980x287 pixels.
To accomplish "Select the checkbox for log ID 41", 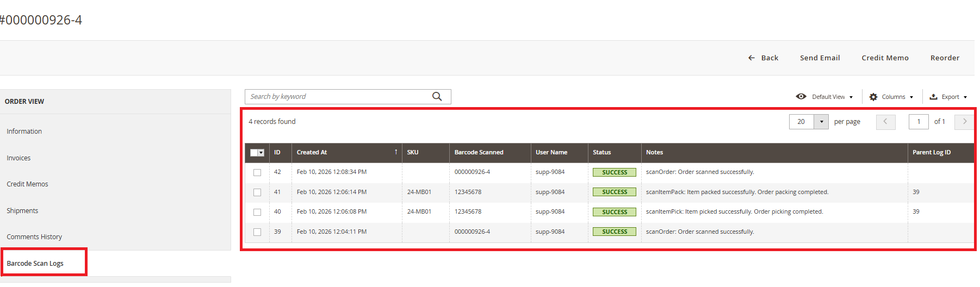I will pos(257,192).
